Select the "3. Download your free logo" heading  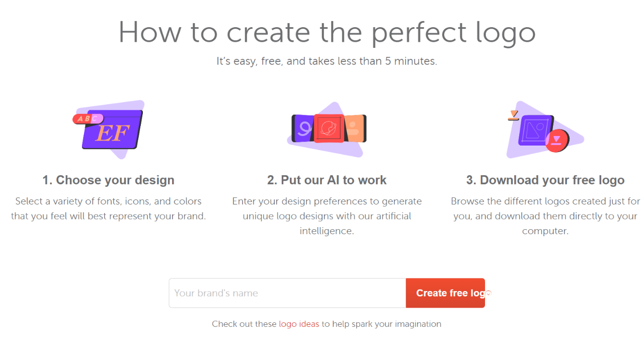tap(545, 180)
